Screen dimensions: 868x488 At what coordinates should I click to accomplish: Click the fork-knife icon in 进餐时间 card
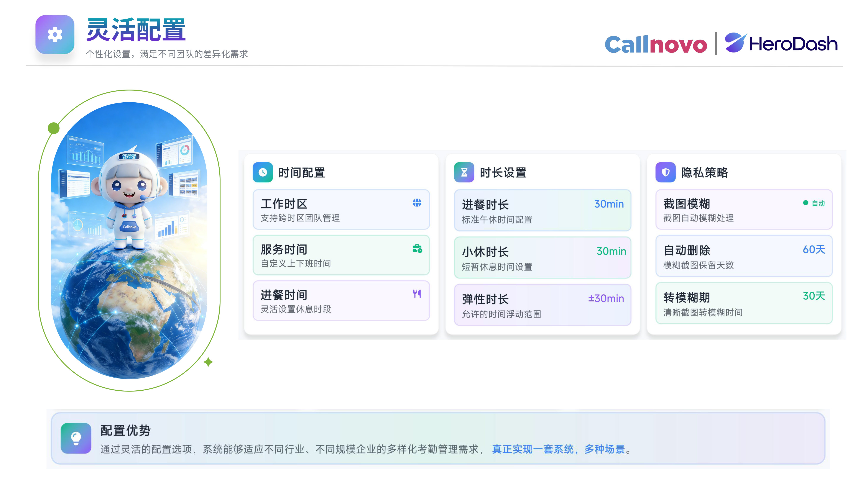tap(417, 294)
